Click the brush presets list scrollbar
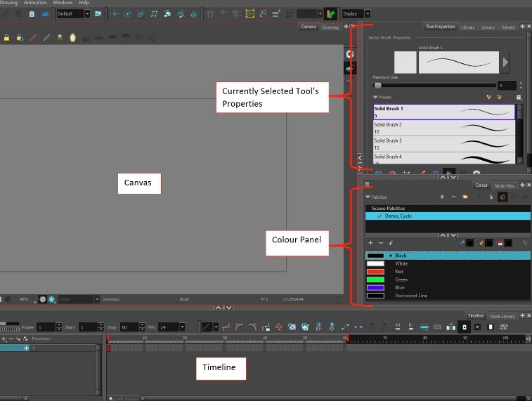532x401 pixels. [520, 134]
